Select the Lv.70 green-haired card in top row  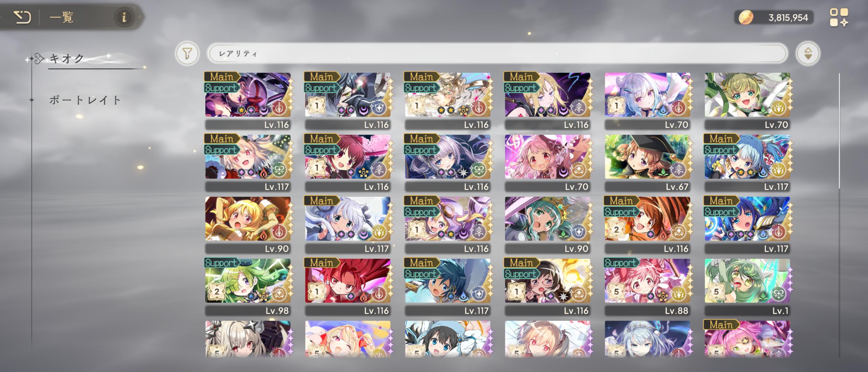(x=747, y=101)
